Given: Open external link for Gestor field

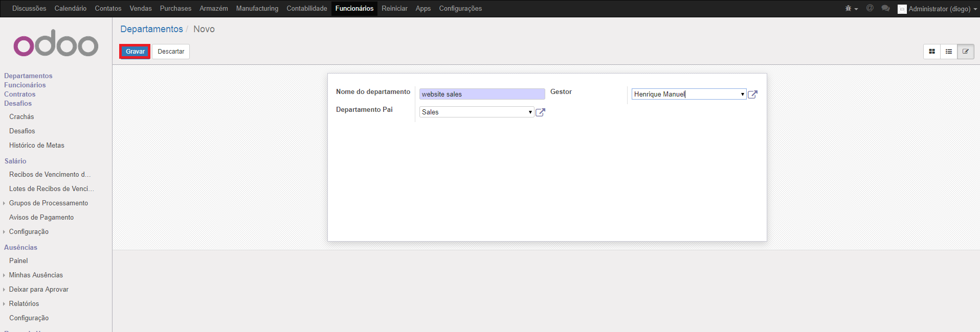Looking at the screenshot, I should [752, 94].
